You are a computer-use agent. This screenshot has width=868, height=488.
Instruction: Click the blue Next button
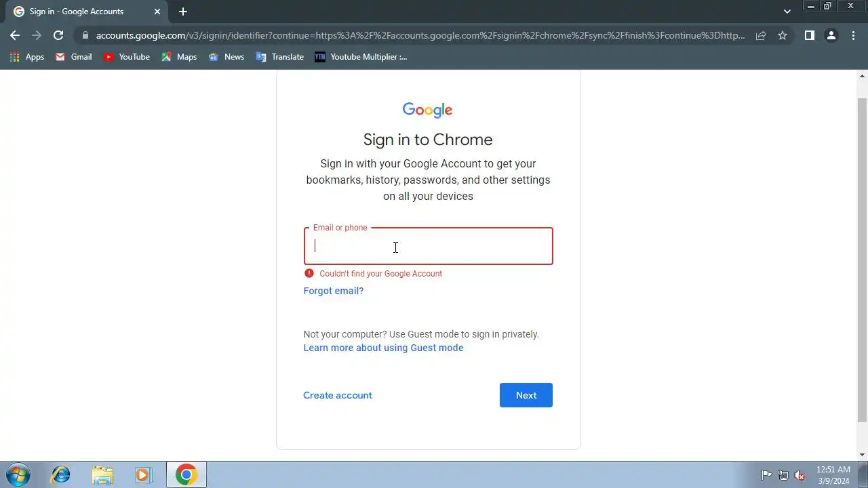526,395
